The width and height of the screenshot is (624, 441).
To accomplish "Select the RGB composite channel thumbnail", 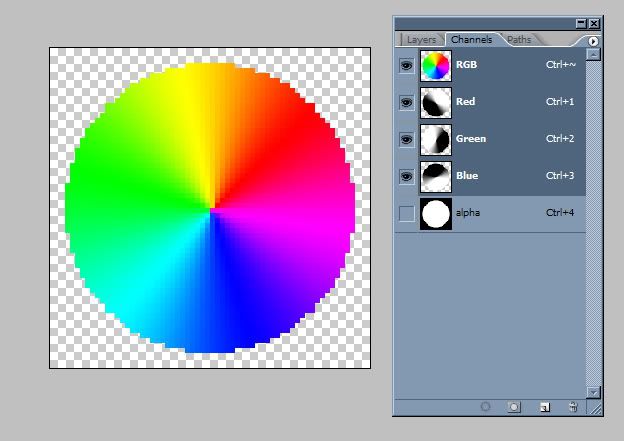I will coord(435,65).
